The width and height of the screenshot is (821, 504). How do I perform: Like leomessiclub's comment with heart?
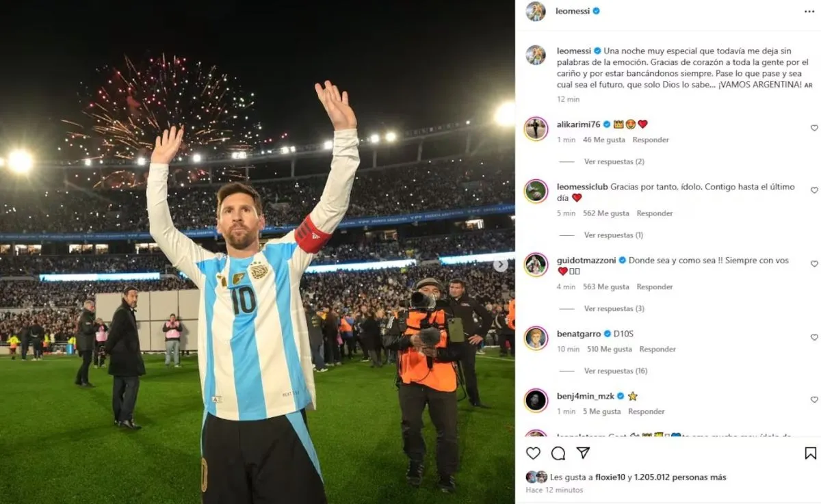point(814,190)
